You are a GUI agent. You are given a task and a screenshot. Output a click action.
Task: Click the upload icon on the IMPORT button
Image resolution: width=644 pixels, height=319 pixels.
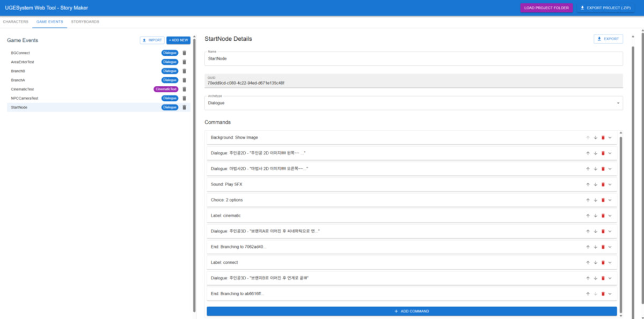tap(143, 40)
